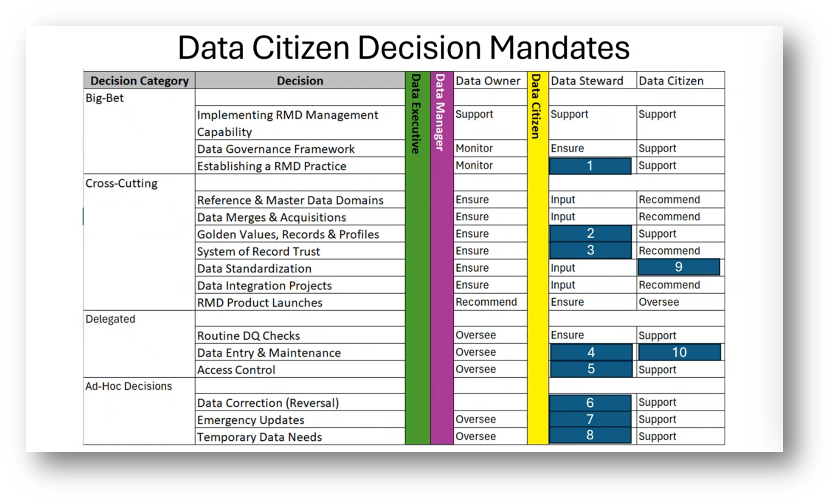Click the purple "Data Manager" vertical column

point(441,258)
